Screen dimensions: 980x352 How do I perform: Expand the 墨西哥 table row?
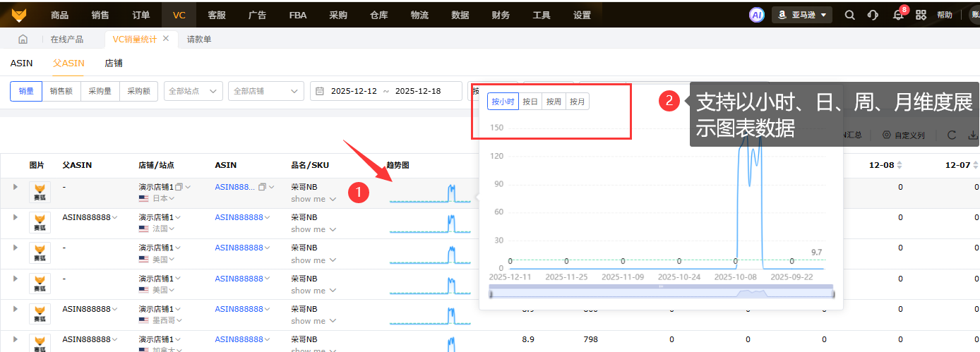pos(16,308)
